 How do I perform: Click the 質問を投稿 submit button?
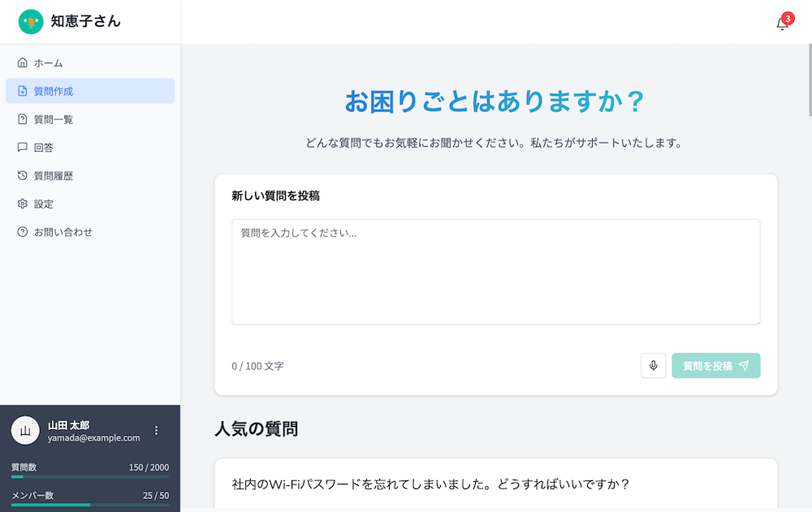pos(715,366)
